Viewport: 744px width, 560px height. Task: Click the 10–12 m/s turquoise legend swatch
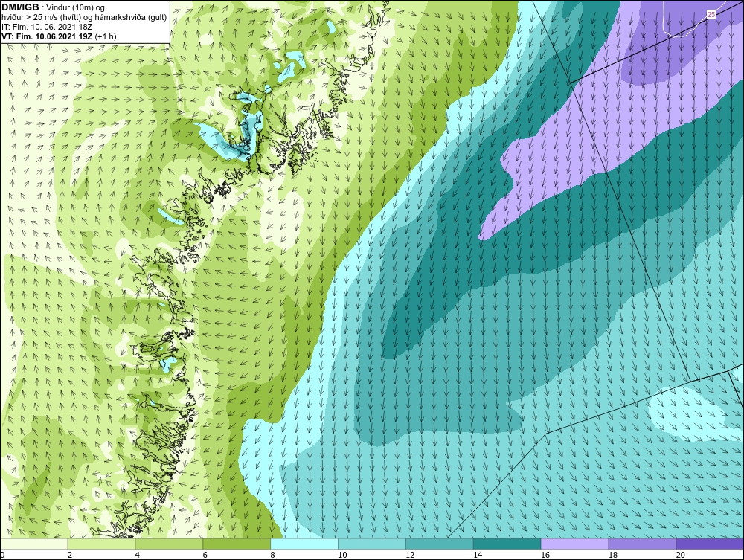tap(371, 544)
